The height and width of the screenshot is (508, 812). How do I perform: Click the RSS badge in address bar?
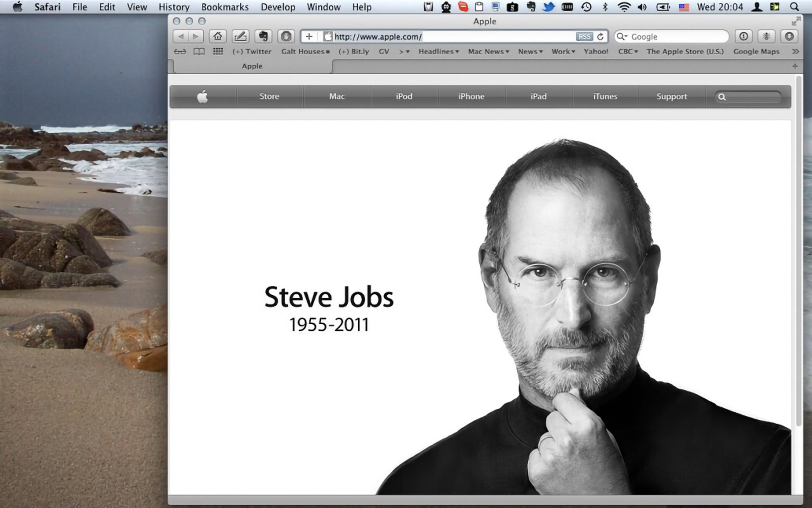(584, 36)
